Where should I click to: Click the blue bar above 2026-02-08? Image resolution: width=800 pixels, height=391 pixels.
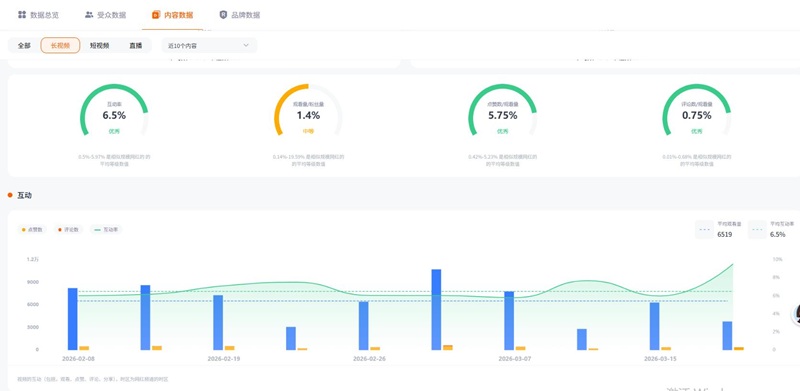point(72,319)
